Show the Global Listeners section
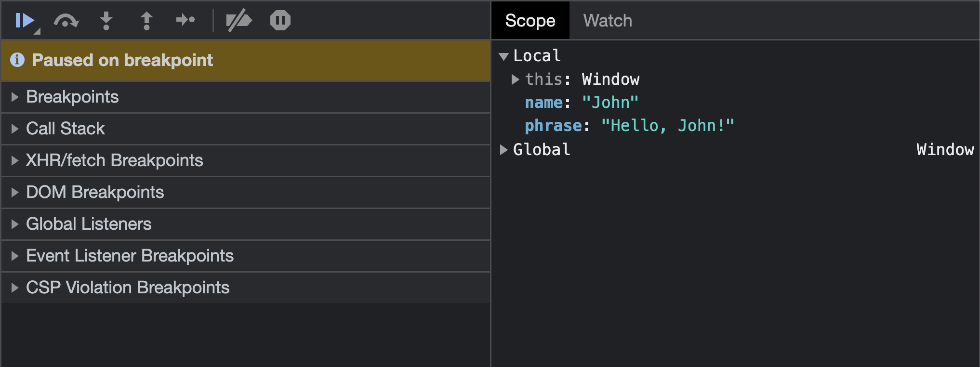This screenshot has width=980, height=367. coord(89,224)
